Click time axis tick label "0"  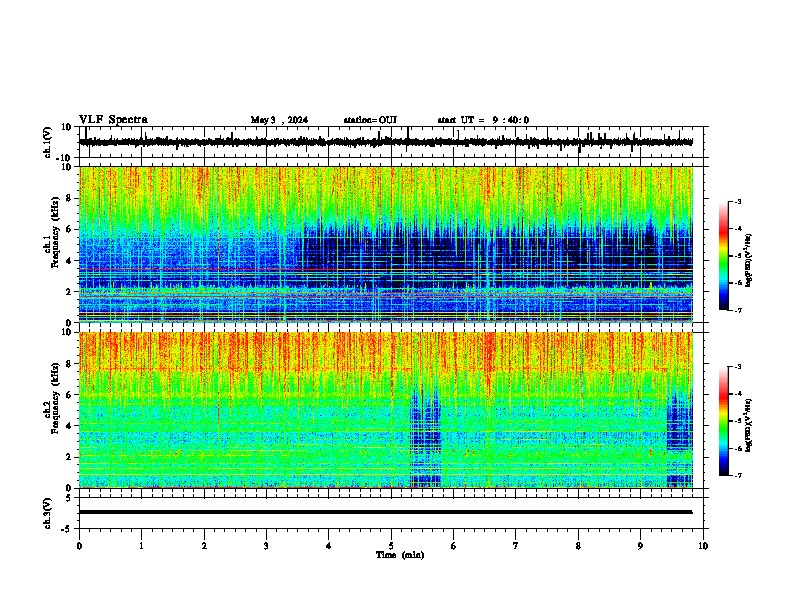coord(79,546)
